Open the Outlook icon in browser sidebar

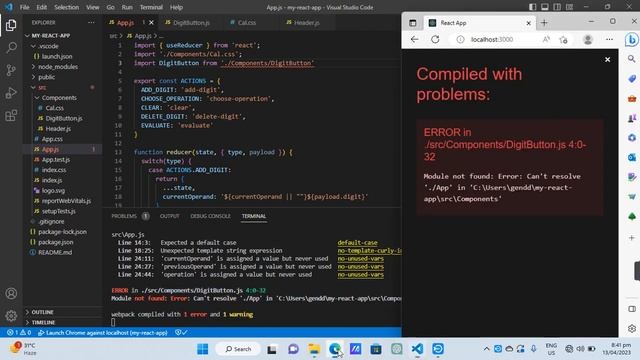(632, 157)
